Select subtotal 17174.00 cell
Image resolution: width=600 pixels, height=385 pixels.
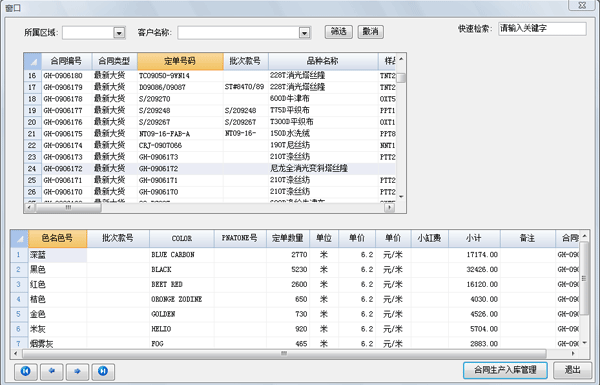(474, 255)
